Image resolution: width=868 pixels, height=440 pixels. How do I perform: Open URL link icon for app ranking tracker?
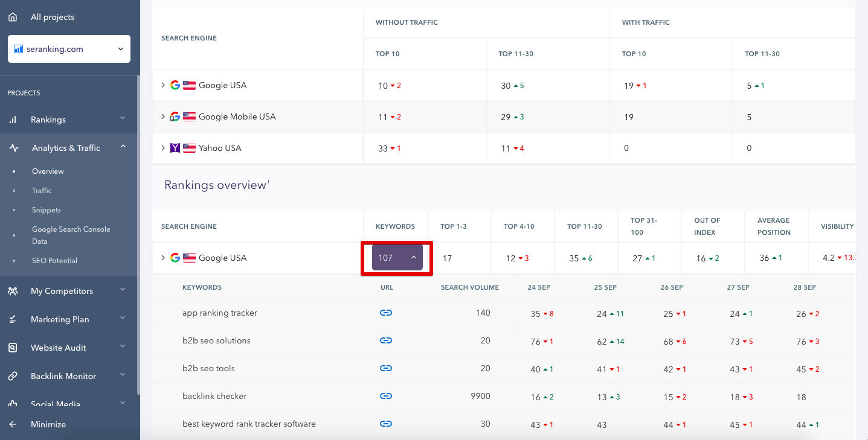[x=386, y=313]
